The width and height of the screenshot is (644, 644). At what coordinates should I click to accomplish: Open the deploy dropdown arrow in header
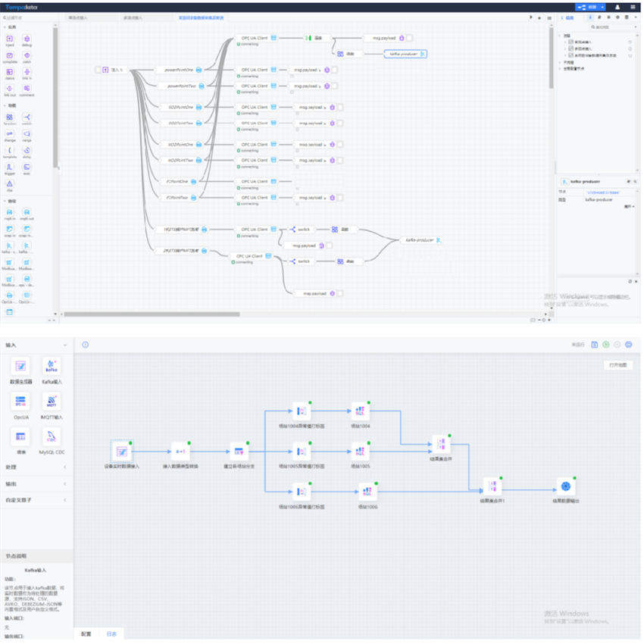(x=602, y=7)
